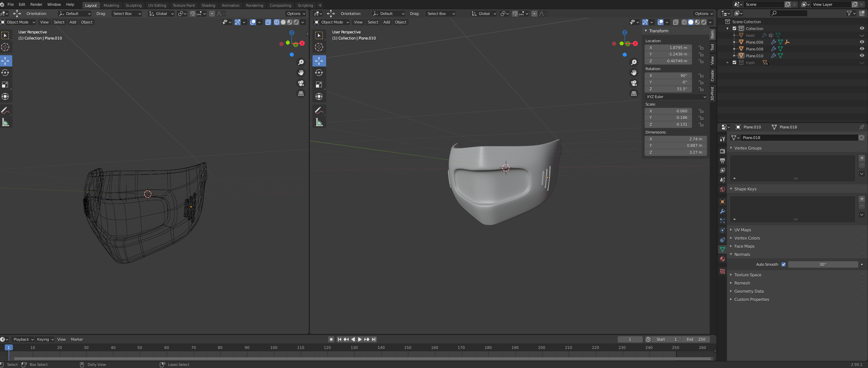Toggle the trash collection checkbox
Image resolution: width=868 pixels, height=368 pixels.
(734, 63)
